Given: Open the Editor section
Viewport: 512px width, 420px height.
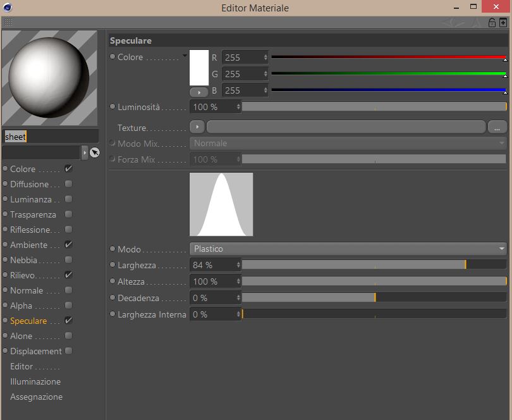Looking at the screenshot, I should 21,366.
